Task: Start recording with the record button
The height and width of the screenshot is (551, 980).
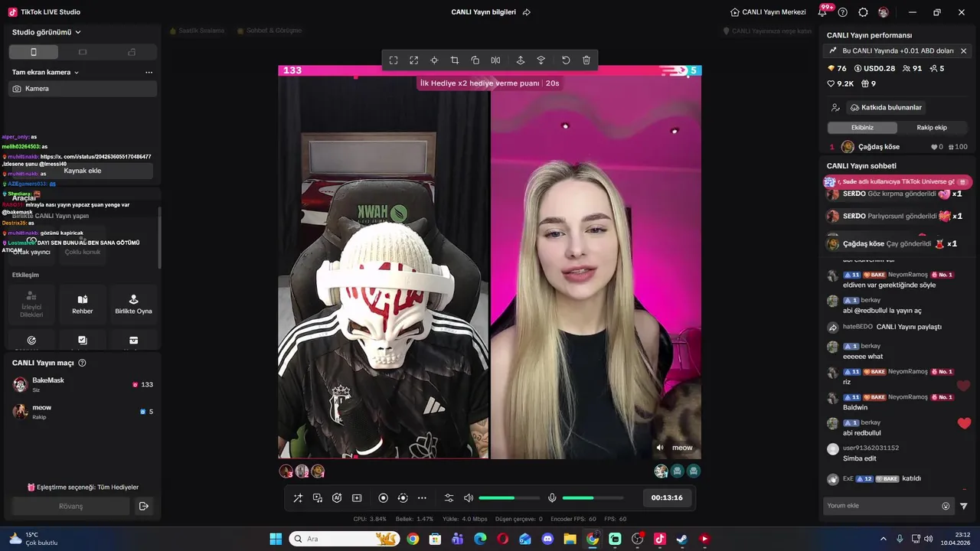Action: (x=384, y=498)
